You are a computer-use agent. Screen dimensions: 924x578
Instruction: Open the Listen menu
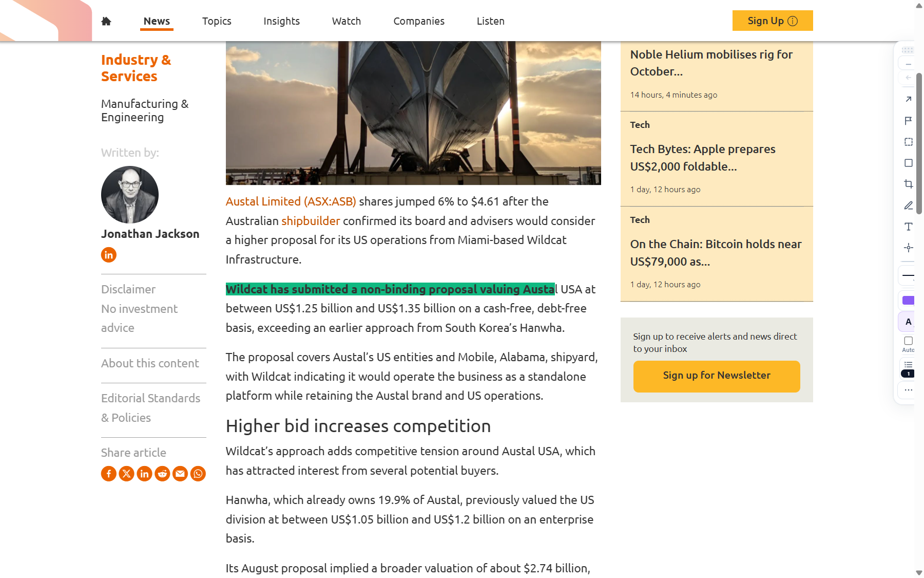[x=491, y=21]
